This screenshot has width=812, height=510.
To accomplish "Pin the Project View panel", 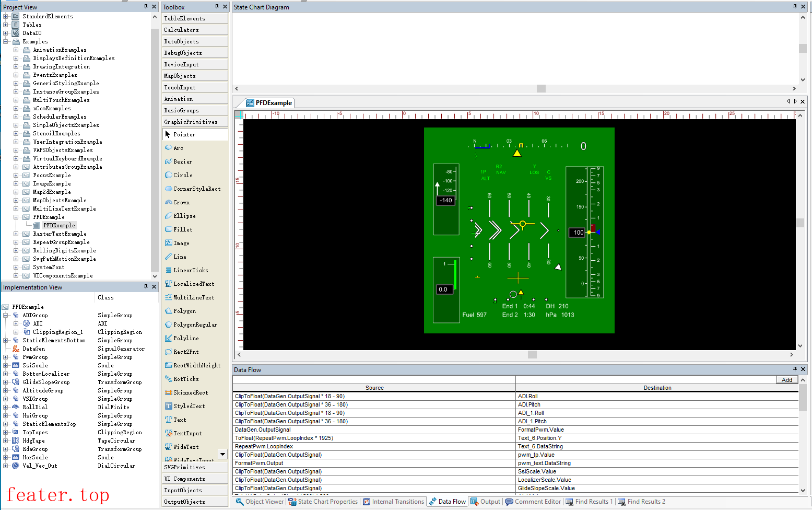I will (x=146, y=7).
